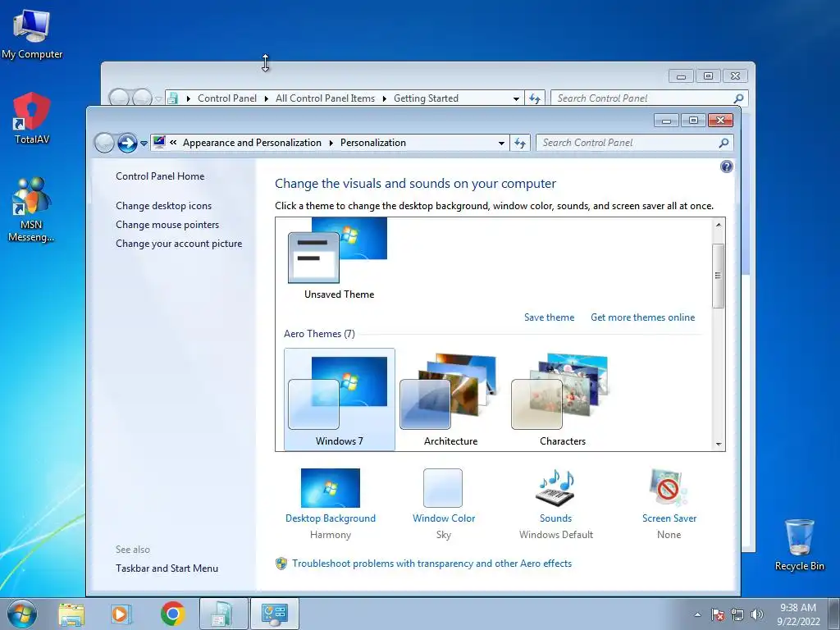This screenshot has height=630, width=840.
Task: Show hidden tray icons arrow
Action: click(x=697, y=614)
